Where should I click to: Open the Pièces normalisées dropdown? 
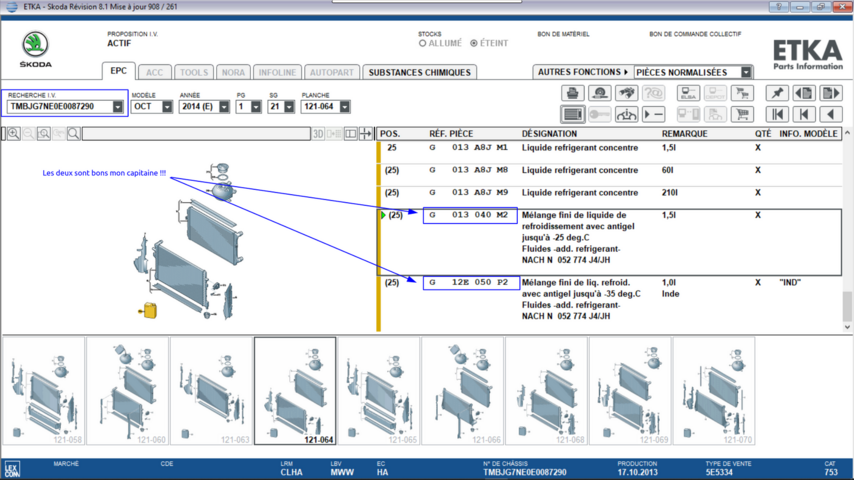click(746, 72)
